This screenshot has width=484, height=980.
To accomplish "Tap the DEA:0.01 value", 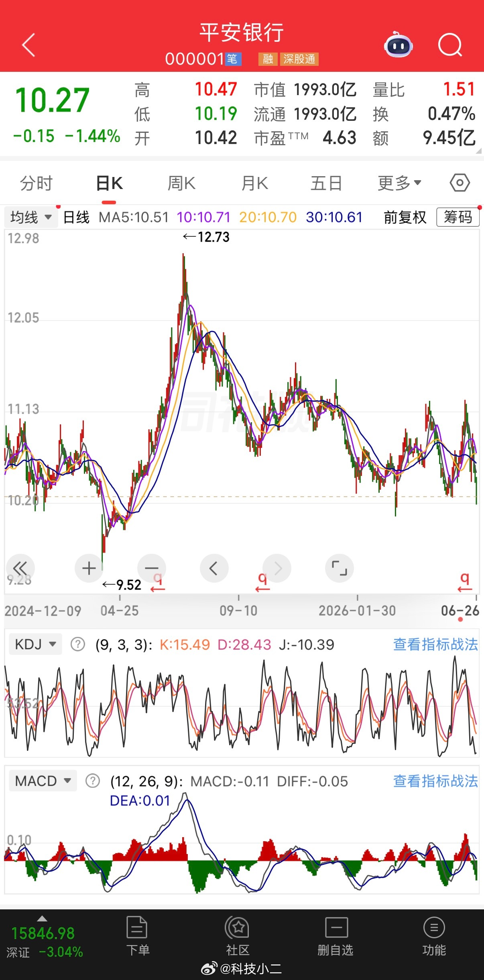I will coord(140,801).
